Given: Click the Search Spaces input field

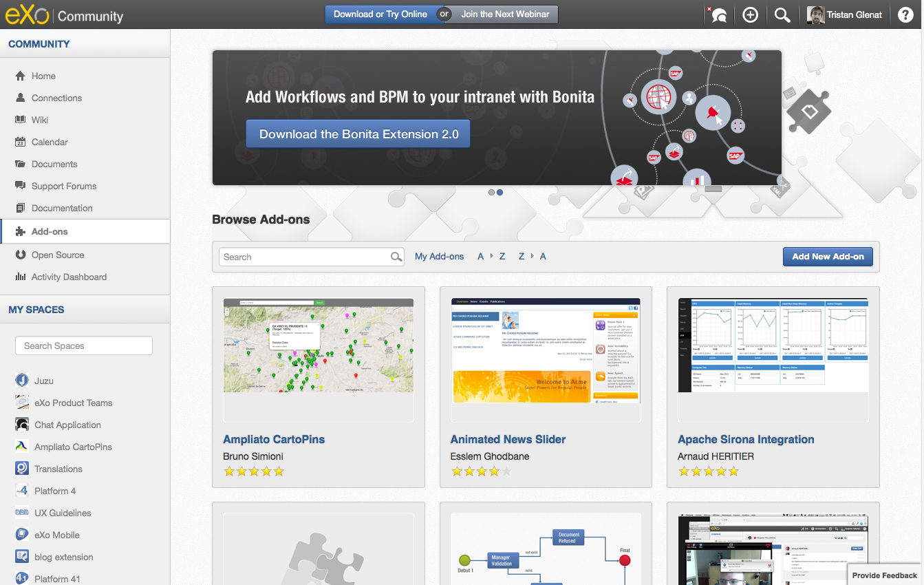Looking at the screenshot, I should [83, 345].
